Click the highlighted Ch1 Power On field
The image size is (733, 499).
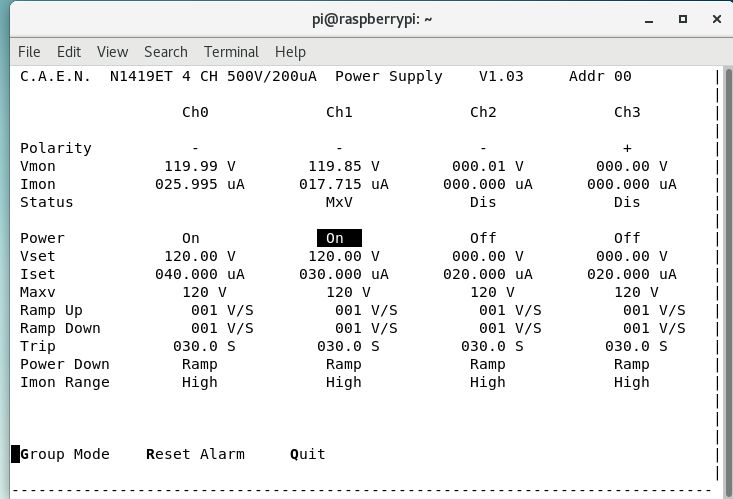click(339, 238)
